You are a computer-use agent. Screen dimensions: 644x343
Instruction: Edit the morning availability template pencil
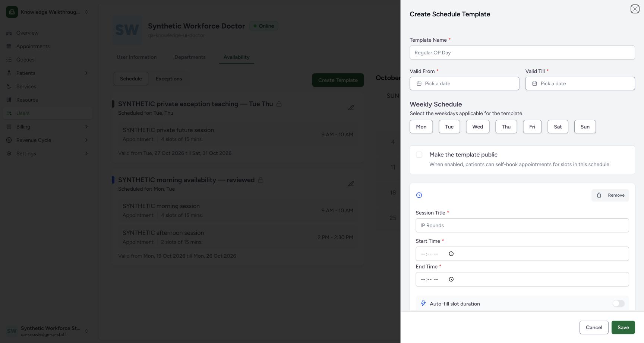pos(351,184)
